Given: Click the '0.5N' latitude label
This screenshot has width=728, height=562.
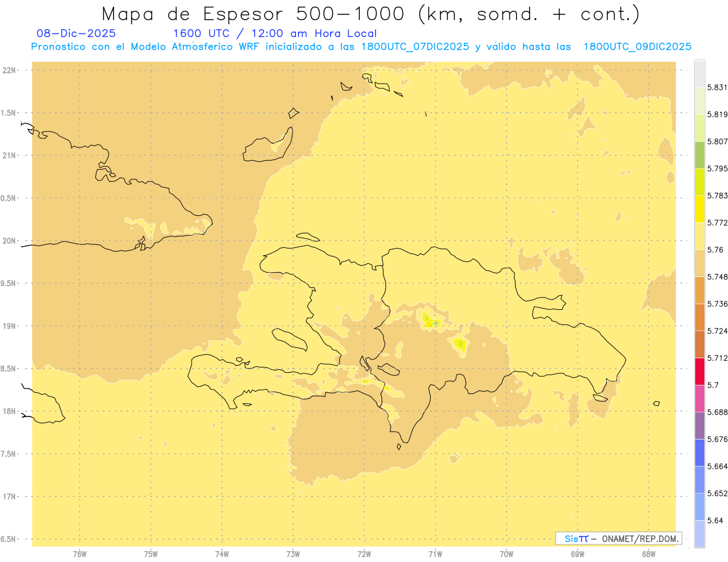Looking at the screenshot, I should pyautogui.click(x=9, y=198).
